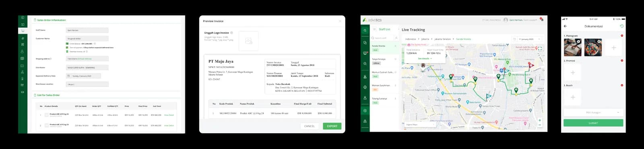The image size is (644, 149).
Task: Select the shopping cart icon in Sales Order sidebar
Action: (23, 31)
